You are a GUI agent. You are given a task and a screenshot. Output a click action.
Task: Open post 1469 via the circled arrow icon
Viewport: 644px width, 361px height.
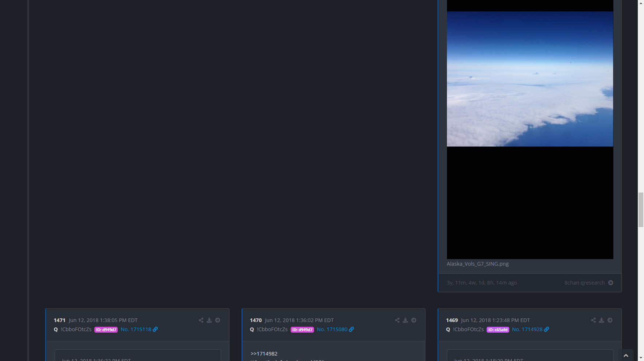click(610, 320)
